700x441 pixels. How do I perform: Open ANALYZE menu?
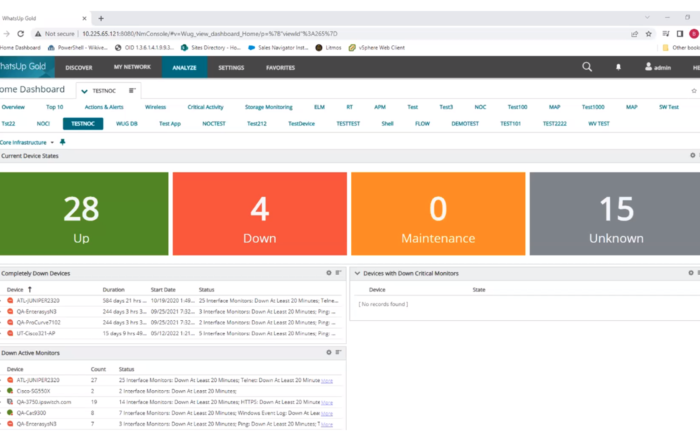[184, 68]
